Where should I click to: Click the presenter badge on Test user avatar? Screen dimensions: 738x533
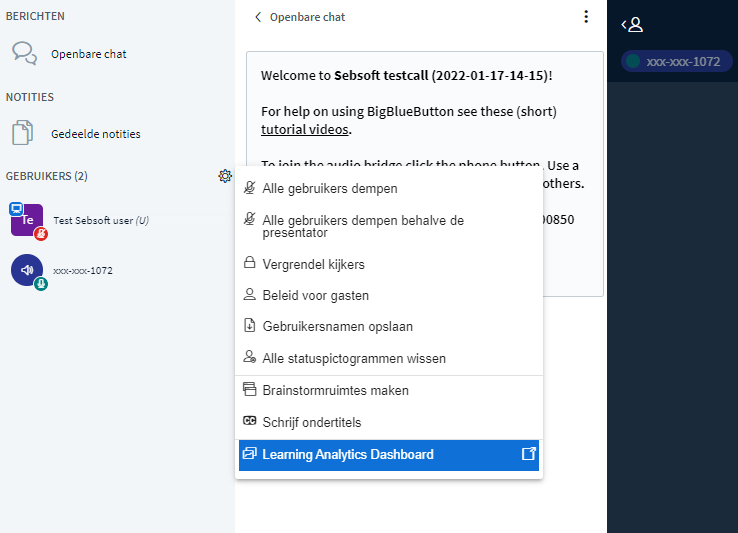point(16,208)
